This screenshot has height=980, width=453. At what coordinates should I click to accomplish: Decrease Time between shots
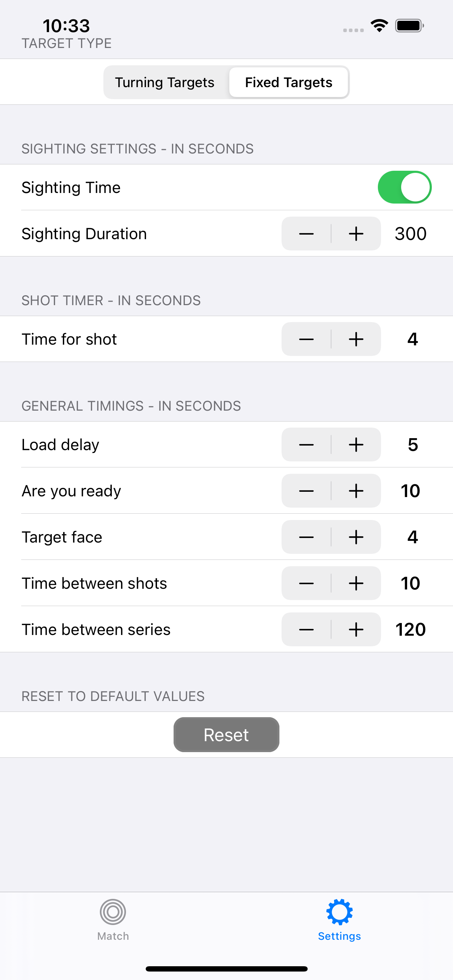[x=306, y=583]
